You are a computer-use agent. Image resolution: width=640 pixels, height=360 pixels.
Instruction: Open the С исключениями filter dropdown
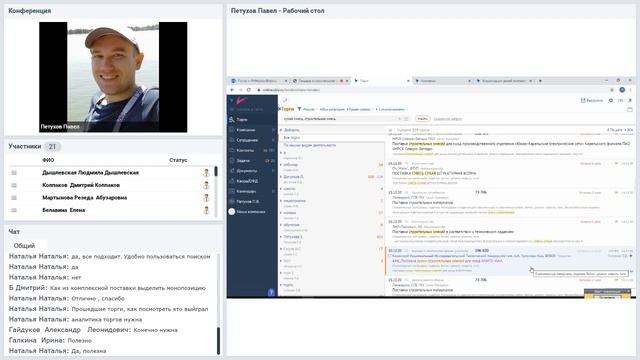391,109
